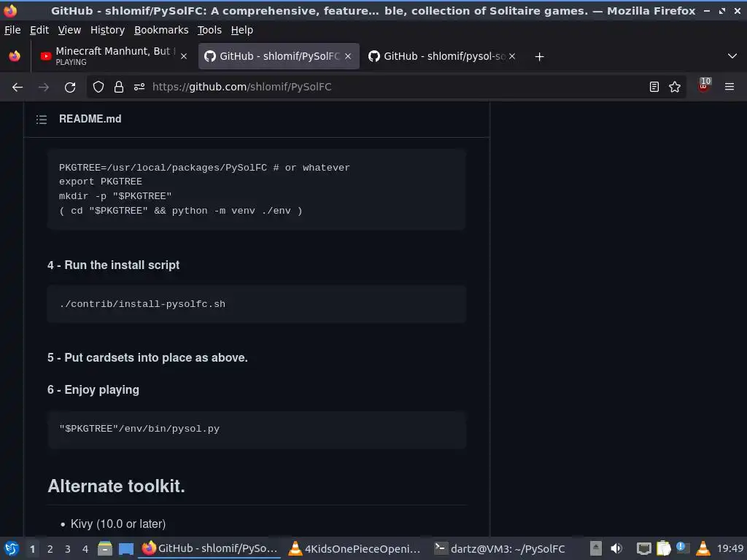The width and height of the screenshot is (747, 560).
Task: Open the History menu
Action: 108,30
